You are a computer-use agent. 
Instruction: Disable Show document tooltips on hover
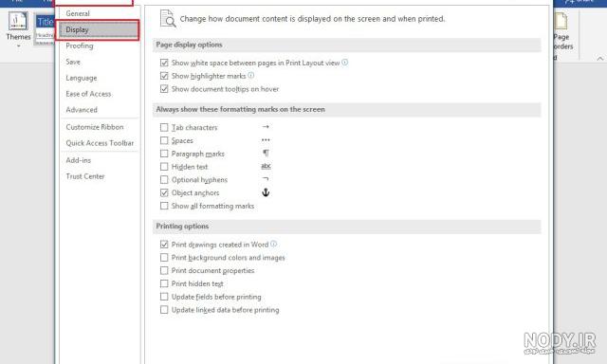(164, 89)
